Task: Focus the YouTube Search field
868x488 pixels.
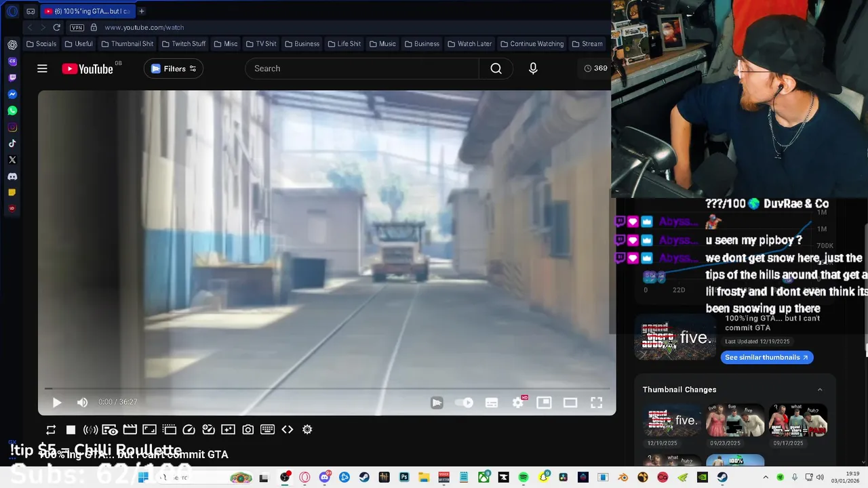Action: [x=362, y=68]
